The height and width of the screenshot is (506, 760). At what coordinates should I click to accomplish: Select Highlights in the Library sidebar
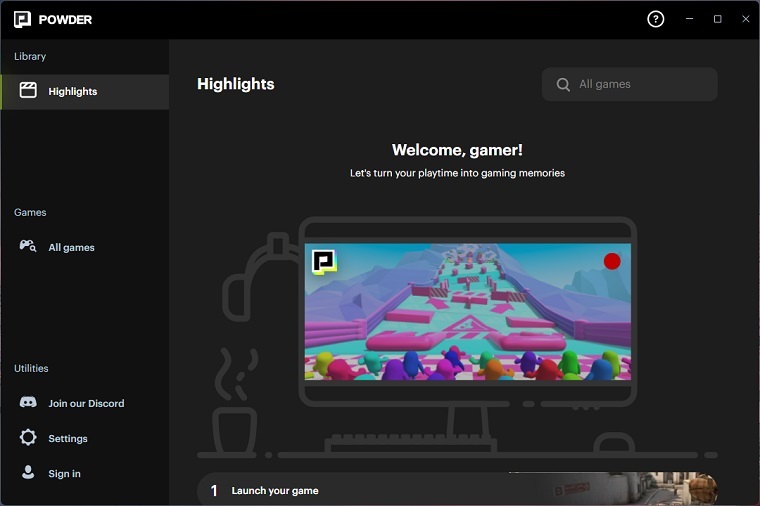[85, 92]
